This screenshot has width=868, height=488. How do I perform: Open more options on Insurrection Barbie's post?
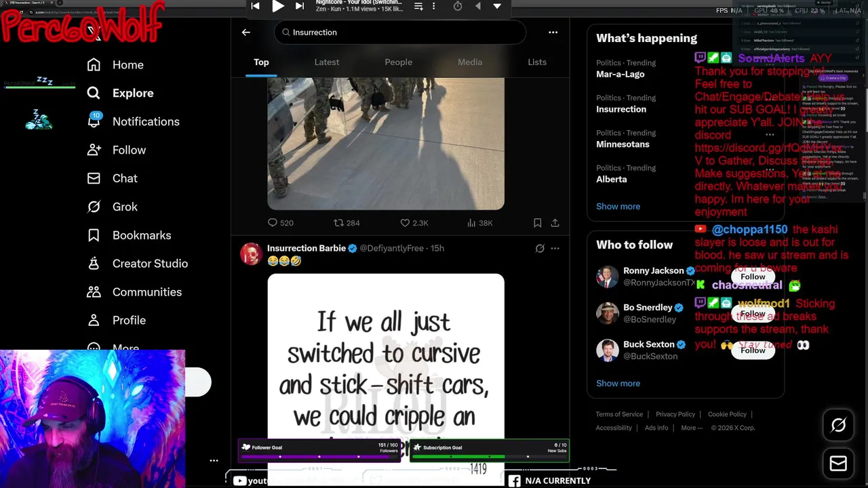(x=555, y=248)
